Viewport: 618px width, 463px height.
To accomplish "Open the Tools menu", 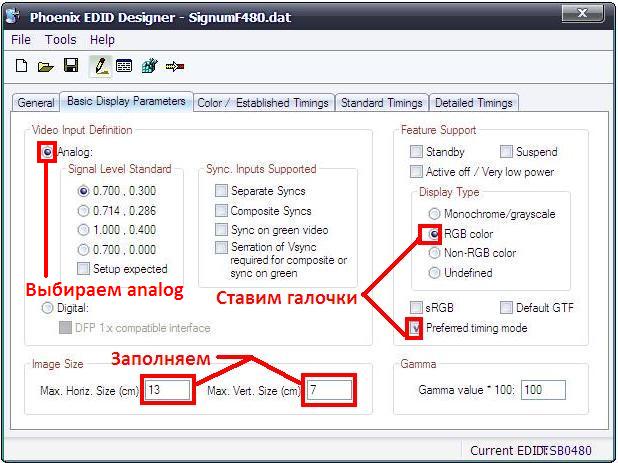I will tap(60, 40).
